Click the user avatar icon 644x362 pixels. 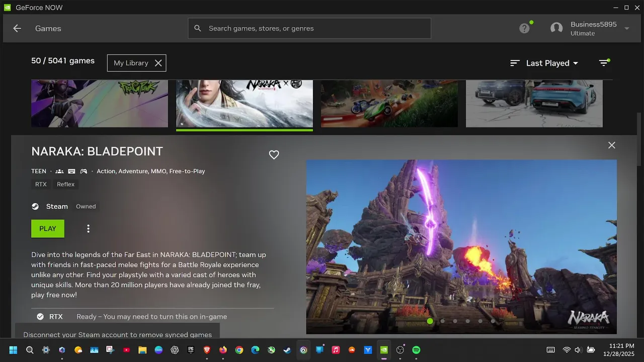pyautogui.click(x=556, y=28)
